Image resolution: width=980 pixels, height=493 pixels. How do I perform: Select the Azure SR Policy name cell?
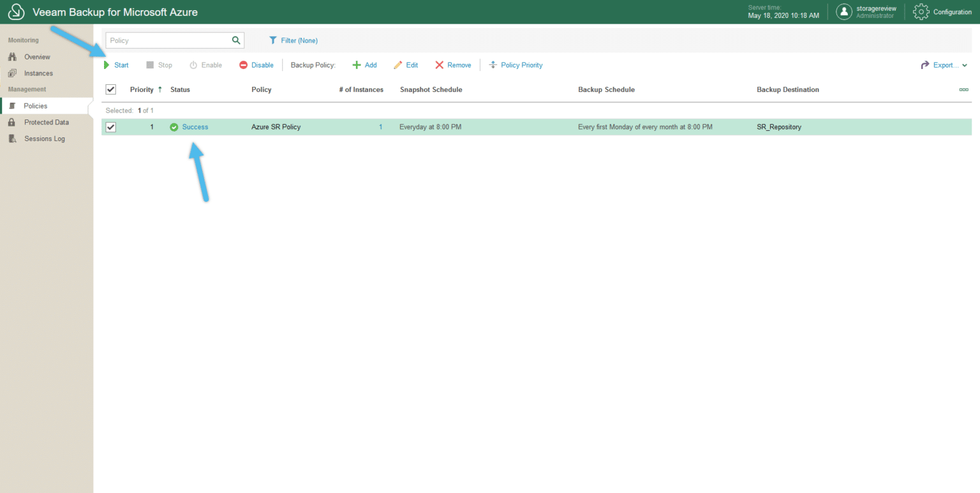(x=276, y=127)
